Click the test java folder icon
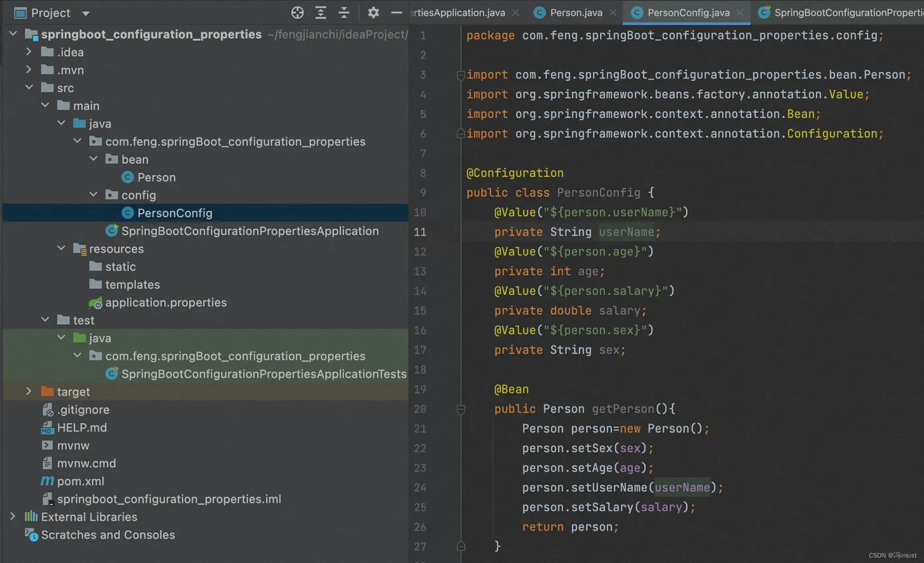This screenshot has height=563, width=924. (x=80, y=337)
